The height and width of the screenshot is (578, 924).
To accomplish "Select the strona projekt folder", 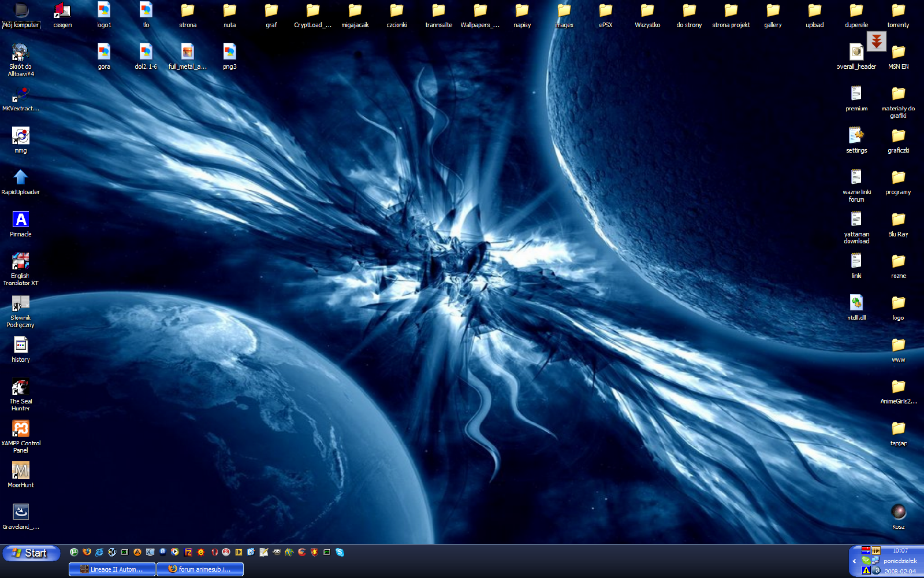I will tap(731, 15).
